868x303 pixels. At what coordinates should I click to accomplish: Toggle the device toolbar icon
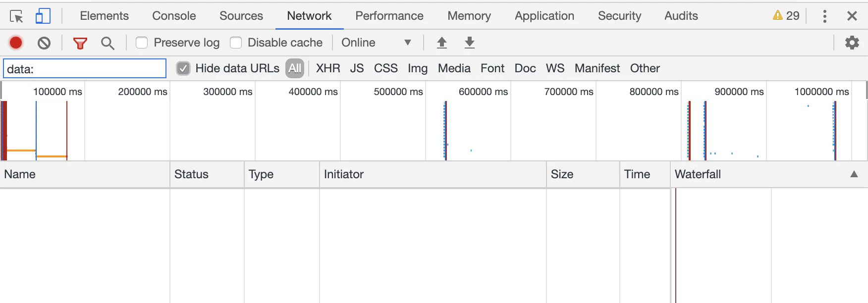click(x=43, y=16)
